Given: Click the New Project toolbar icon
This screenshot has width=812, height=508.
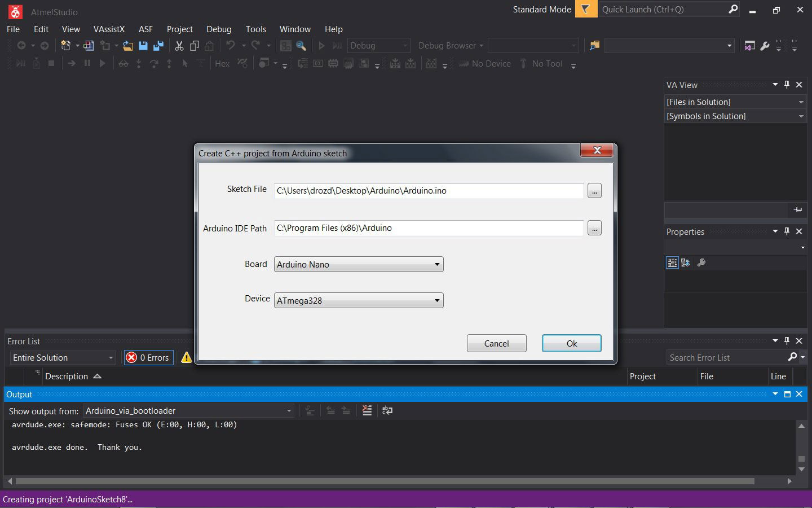Looking at the screenshot, I should click(66, 46).
